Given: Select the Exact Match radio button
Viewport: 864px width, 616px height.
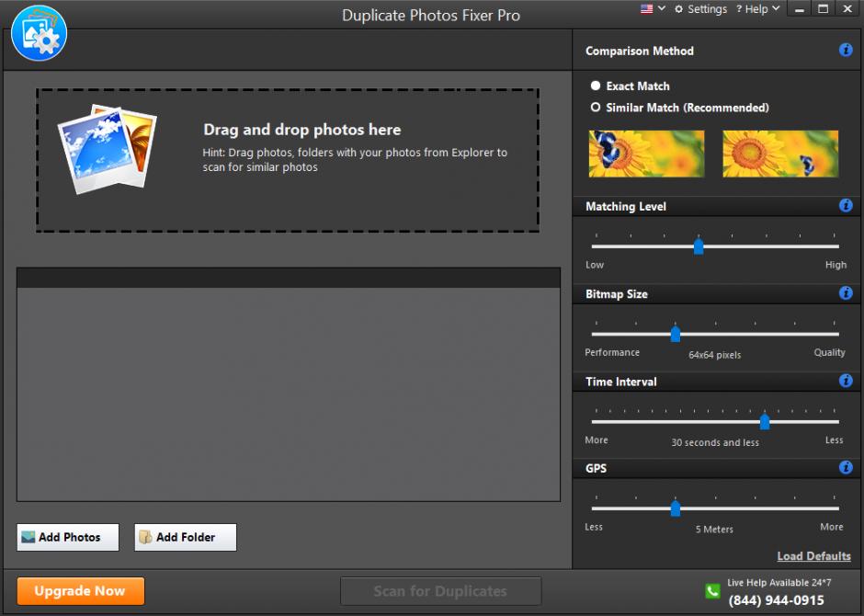Looking at the screenshot, I should 596,86.
